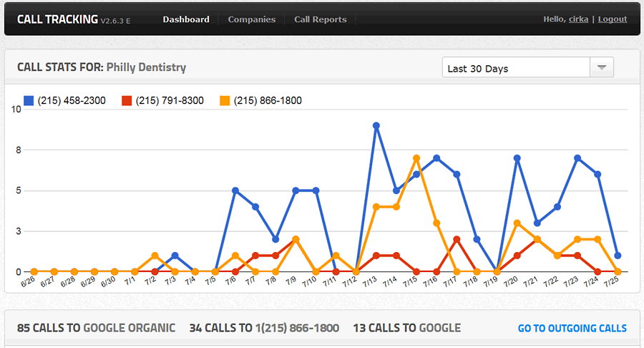Toggle the (215) 458-2300 legend label

click(72, 101)
